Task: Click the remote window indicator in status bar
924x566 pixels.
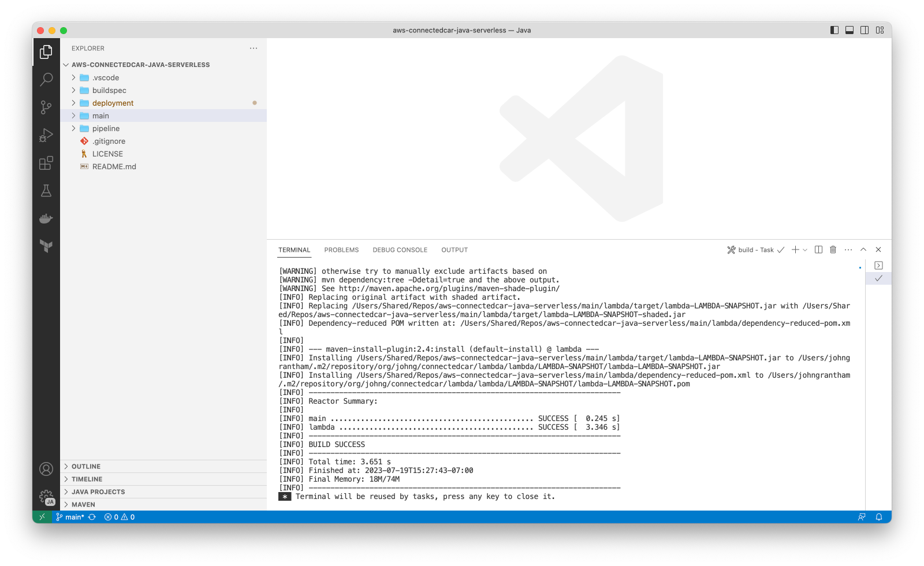Action: click(x=42, y=517)
